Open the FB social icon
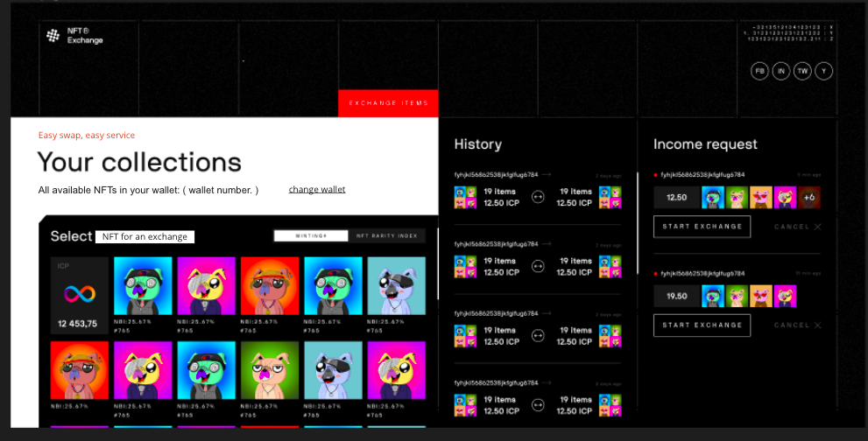868x441 pixels. (759, 71)
